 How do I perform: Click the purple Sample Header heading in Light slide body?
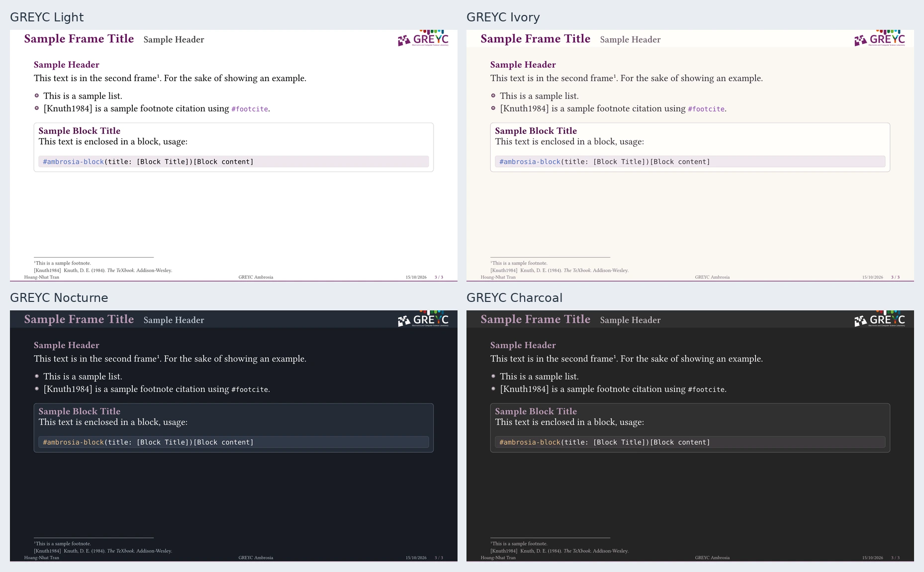67,65
